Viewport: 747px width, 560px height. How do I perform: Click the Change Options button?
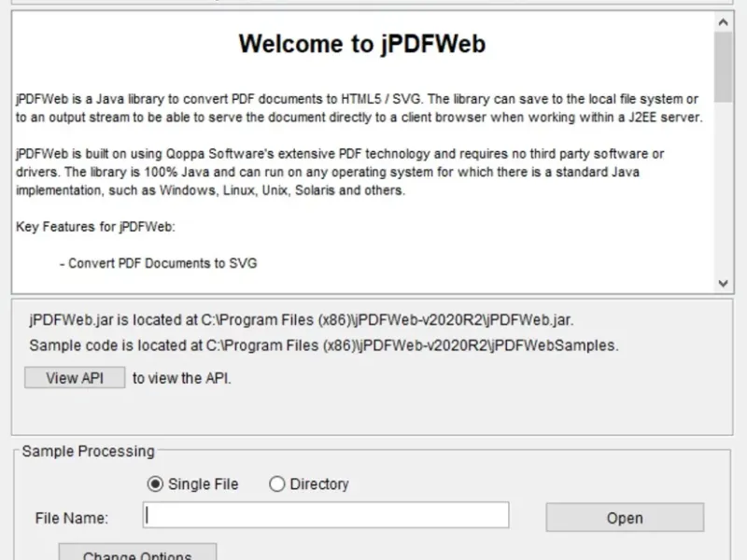point(137,553)
